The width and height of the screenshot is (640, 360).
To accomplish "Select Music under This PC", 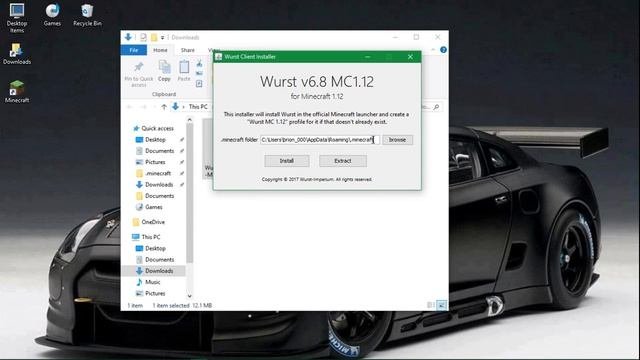I will pyautogui.click(x=148, y=282).
